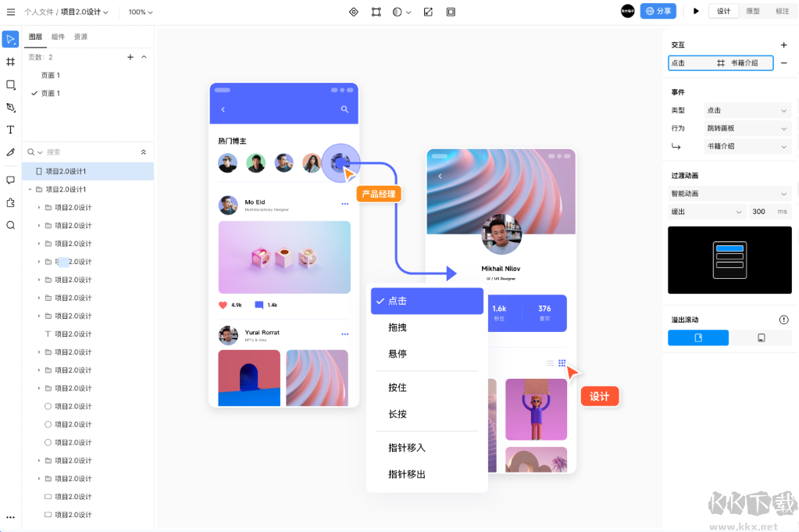Viewport: 799px width, 532px height.
Task: Open the plugins tool in sidebar
Action: (x=11, y=203)
